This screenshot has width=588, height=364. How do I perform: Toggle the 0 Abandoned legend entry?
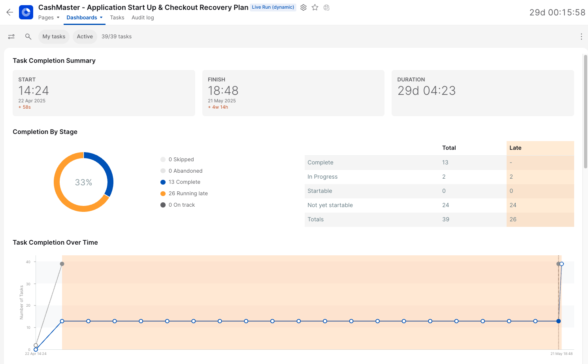click(181, 171)
